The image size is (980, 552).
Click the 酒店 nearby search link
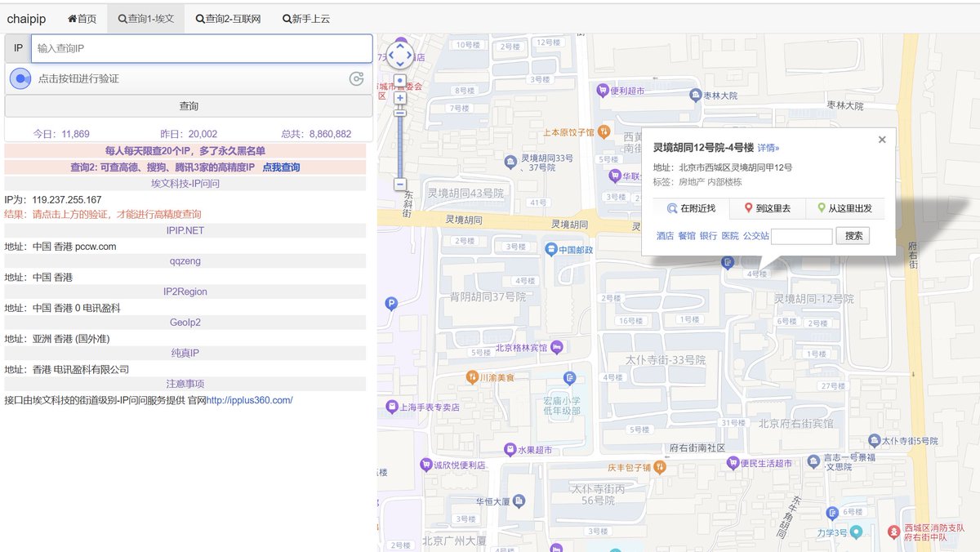(x=666, y=236)
